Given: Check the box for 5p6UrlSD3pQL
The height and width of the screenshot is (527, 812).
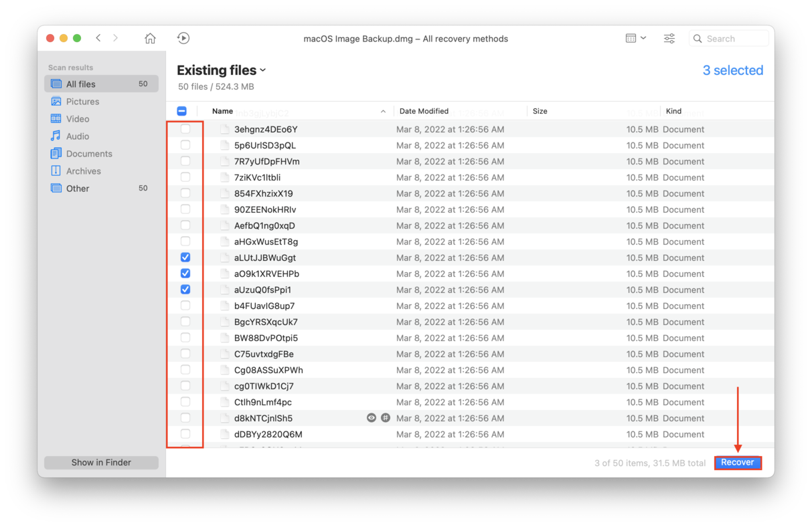Looking at the screenshot, I should point(185,145).
